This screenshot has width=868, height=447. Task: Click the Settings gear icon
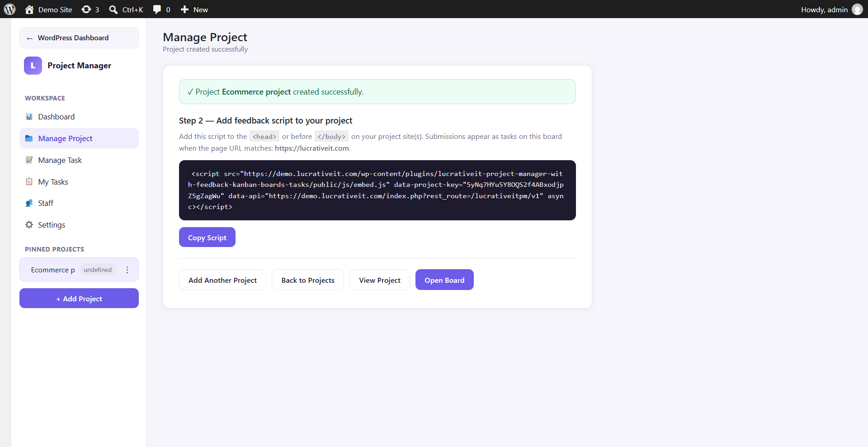(29, 225)
